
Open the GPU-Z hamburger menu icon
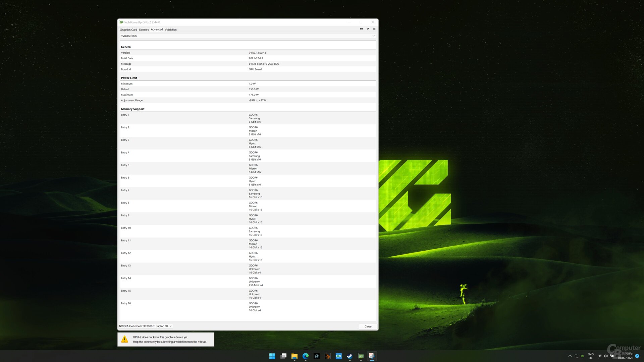click(x=374, y=29)
